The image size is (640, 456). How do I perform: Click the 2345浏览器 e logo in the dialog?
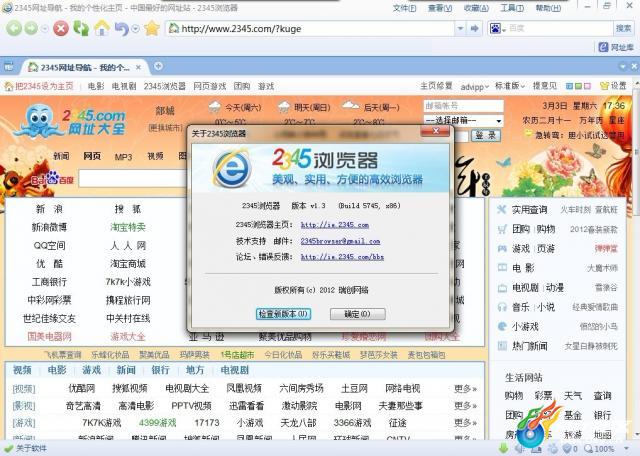pyautogui.click(x=231, y=169)
